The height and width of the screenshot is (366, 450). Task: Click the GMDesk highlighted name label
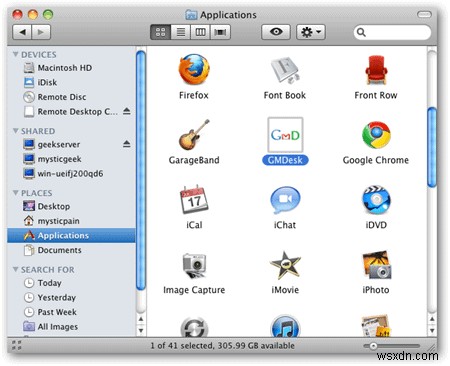coord(285,160)
